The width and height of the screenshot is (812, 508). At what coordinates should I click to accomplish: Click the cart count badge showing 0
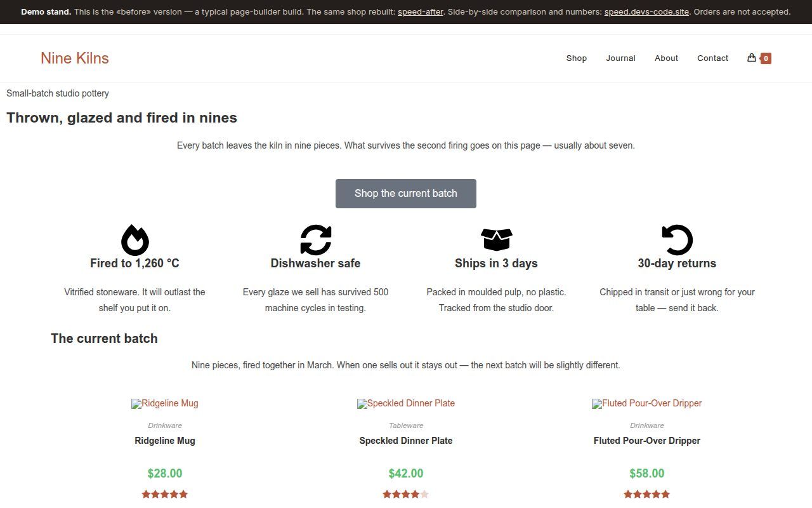point(766,58)
